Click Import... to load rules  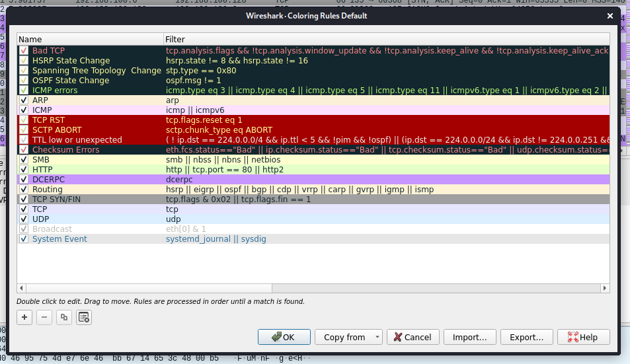coord(469,337)
